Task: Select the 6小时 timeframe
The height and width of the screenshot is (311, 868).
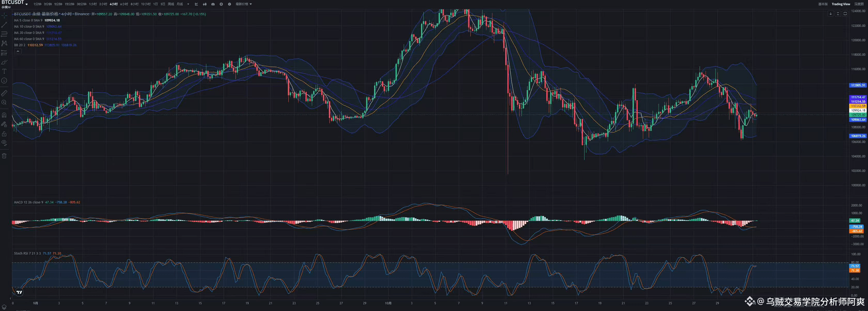Action: click(x=124, y=4)
